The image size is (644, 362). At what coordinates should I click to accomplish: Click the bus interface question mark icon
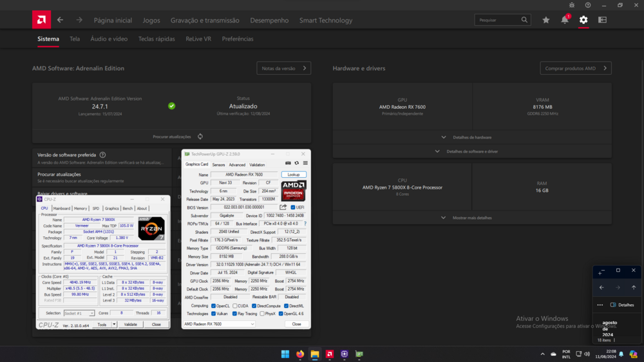click(x=305, y=224)
